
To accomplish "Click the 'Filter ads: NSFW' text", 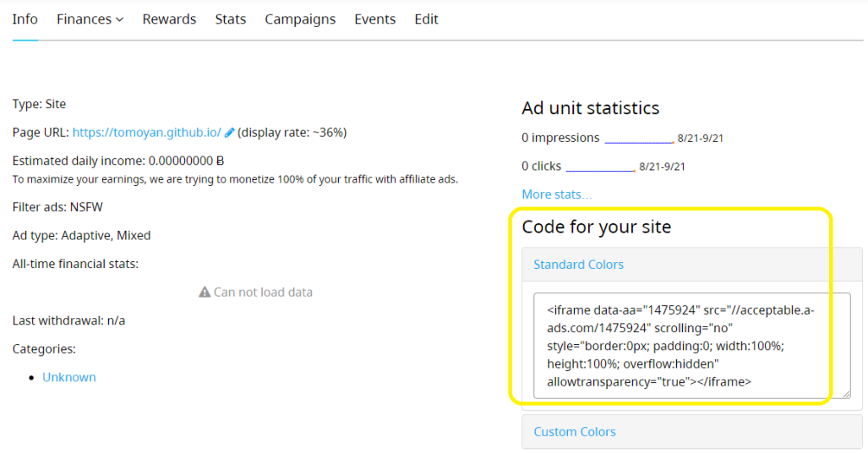I will pyautogui.click(x=57, y=207).
